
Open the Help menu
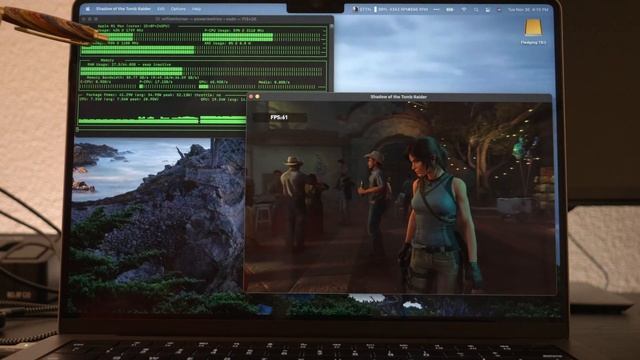(196, 9)
